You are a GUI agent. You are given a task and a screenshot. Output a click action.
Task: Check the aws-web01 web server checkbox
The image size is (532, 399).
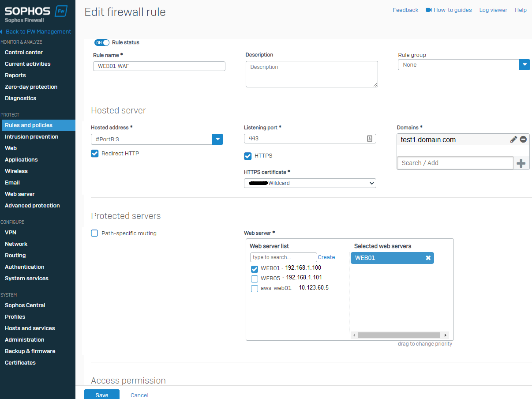point(255,289)
